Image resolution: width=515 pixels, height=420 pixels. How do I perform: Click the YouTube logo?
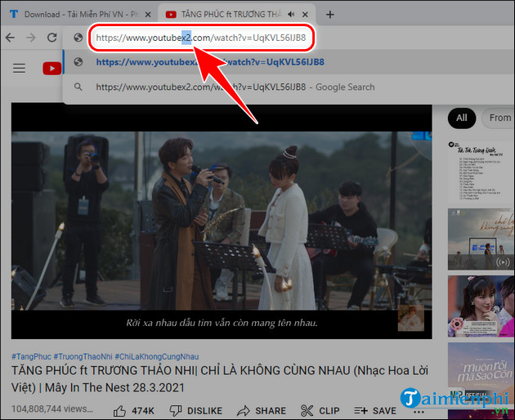click(x=51, y=69)
